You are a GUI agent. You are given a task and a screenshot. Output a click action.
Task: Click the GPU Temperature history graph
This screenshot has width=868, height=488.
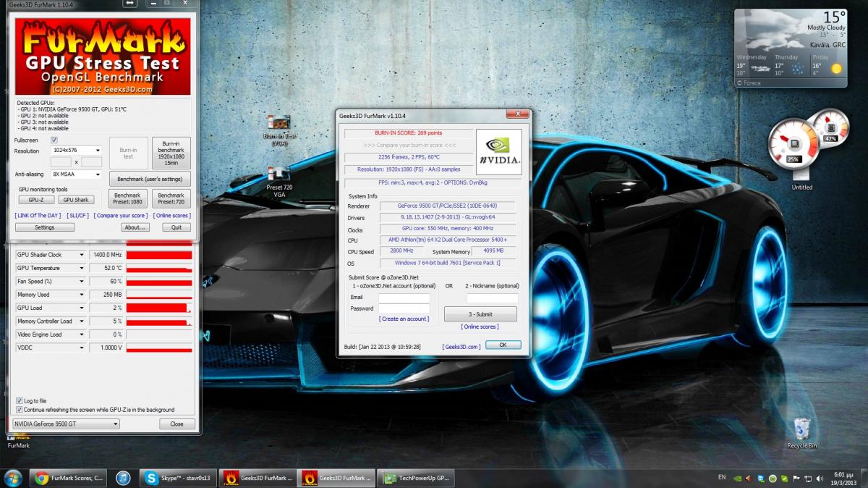click(x=159, y=268)
